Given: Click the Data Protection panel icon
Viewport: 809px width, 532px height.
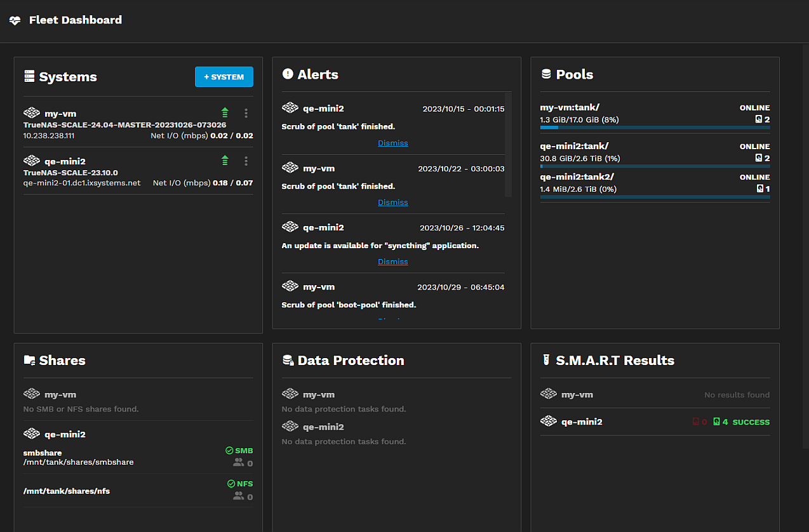Looking at the screenshot, I should 288,359.
